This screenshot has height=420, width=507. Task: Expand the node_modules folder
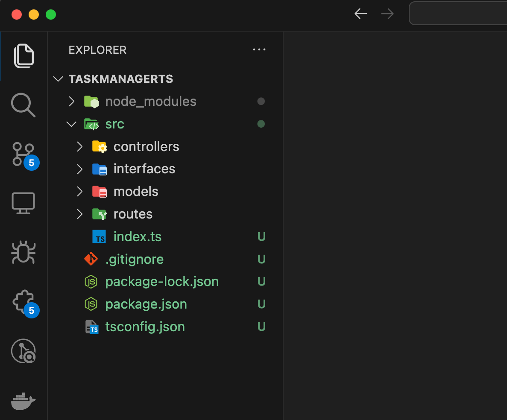click(71, 101)
